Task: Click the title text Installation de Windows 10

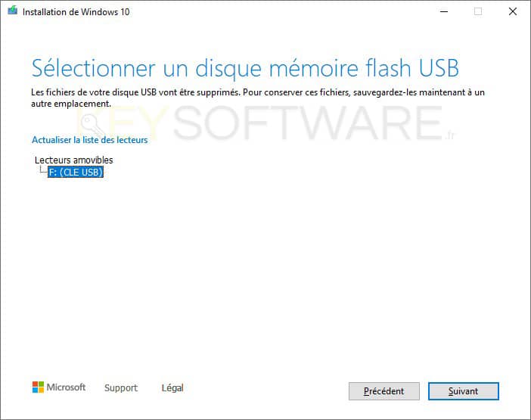Action: coord(76,12)
